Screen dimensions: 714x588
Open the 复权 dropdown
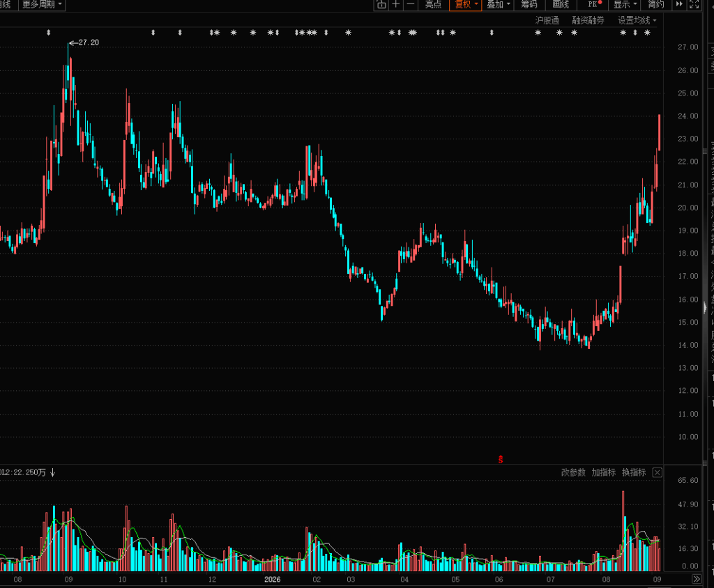point(466,5)
